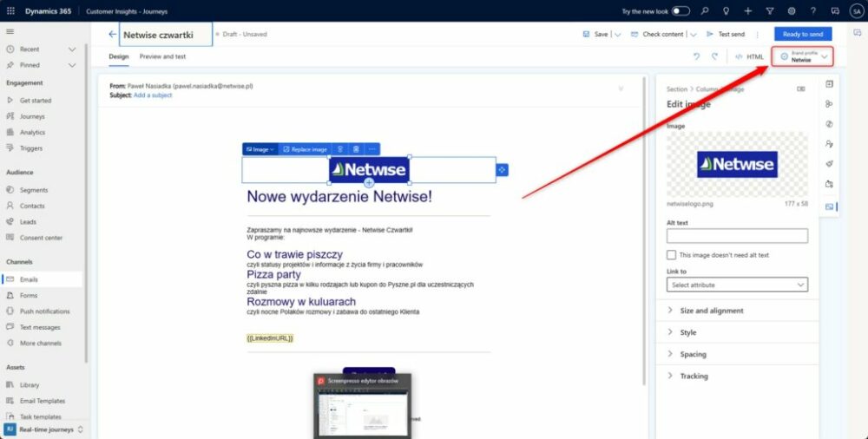
Task: Delete the selected image with trash icon
Action: [356, 149]
